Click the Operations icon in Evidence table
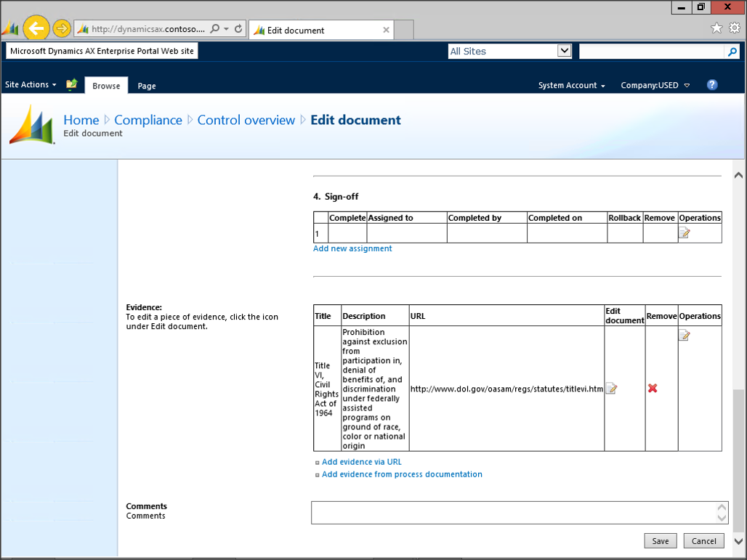Screen dimensions: 747x560 (x=684, y=336)
